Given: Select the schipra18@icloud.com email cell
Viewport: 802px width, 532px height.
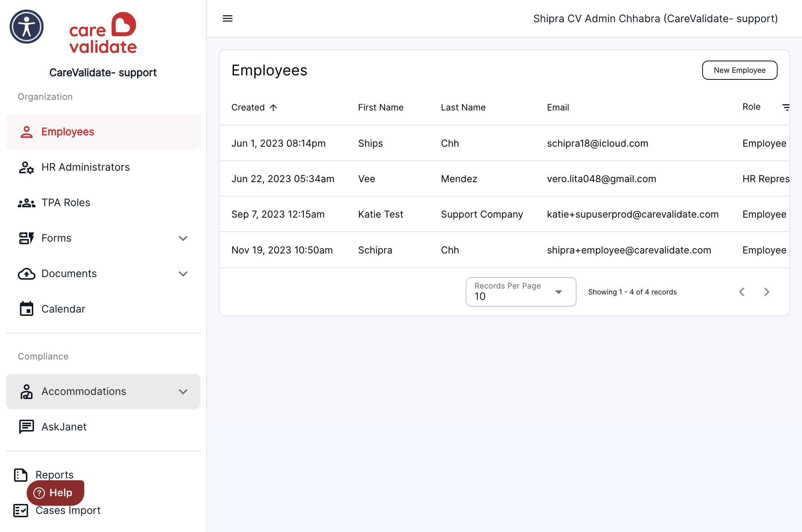Looking at the screenshot, I should coord(597,143).
